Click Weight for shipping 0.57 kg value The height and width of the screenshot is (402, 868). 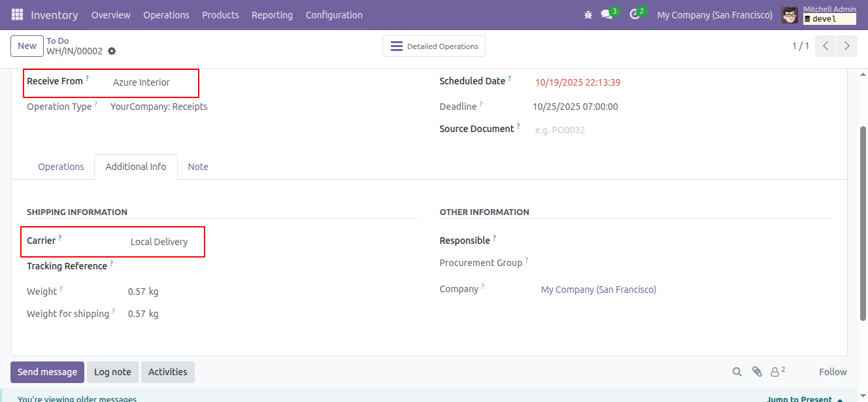click(143, 314)
